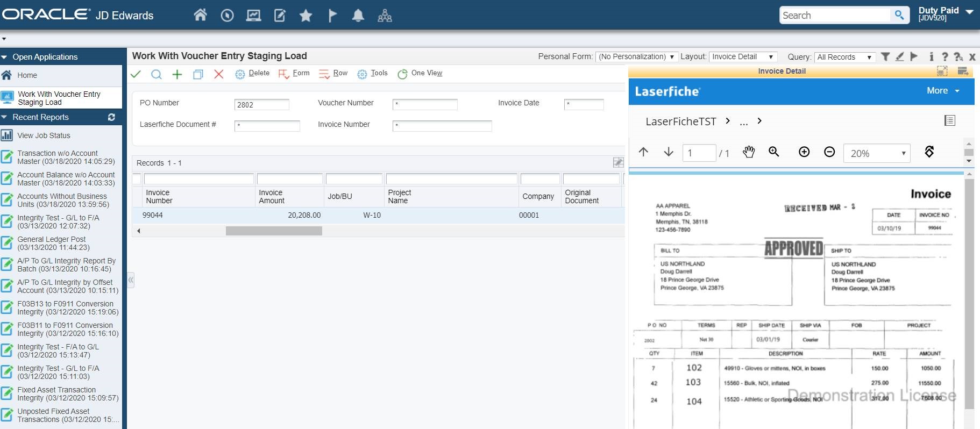980x429 pixels.
Task: Zoom in on the Laserfiche document
Action: point(804,152)
